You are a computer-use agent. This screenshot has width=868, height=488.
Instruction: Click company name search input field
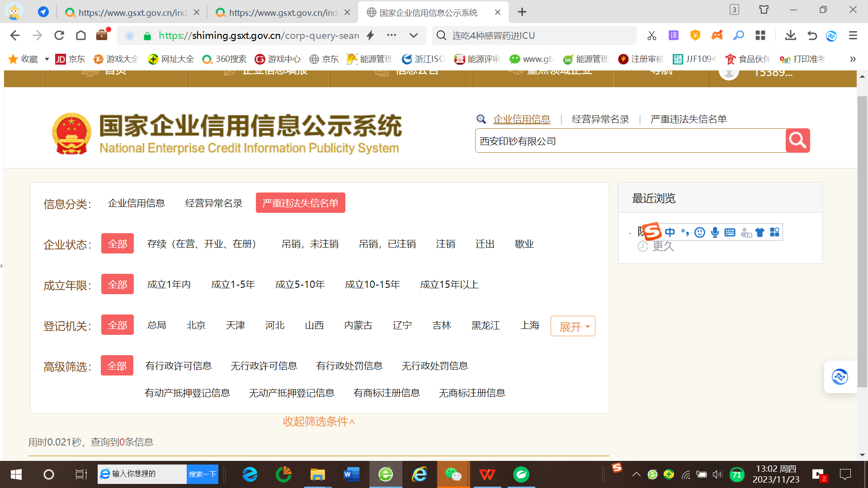(630, 141)
